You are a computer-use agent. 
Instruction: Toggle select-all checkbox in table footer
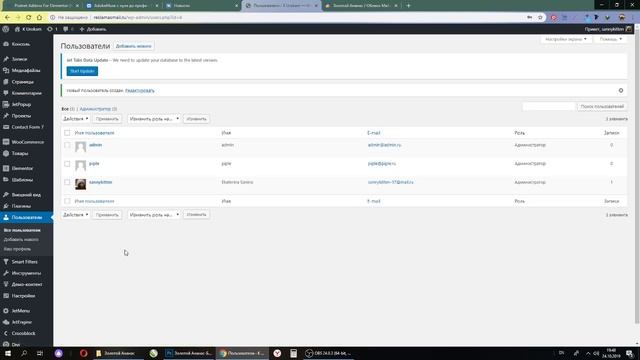(67, 201)
